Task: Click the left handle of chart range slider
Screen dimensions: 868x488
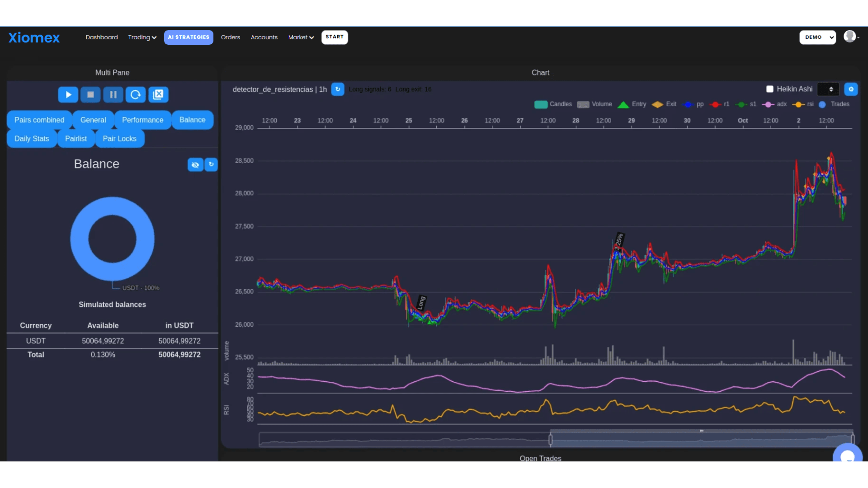Action: (x=550, y=439)
